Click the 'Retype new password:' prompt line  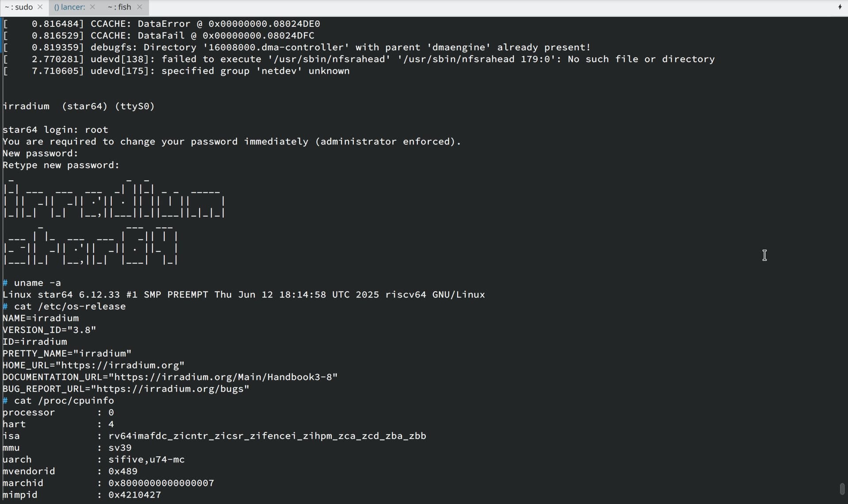[61, 165]
